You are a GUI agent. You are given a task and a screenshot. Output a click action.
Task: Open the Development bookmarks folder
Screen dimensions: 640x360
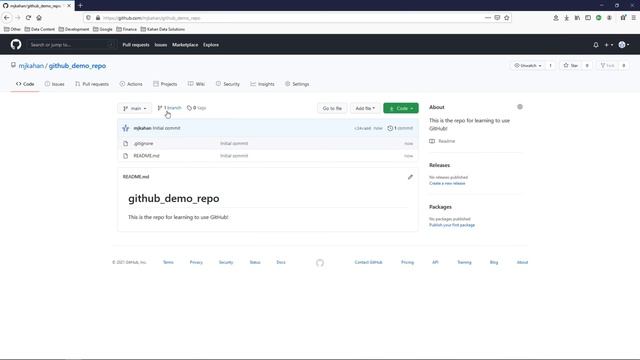(74, 29)
